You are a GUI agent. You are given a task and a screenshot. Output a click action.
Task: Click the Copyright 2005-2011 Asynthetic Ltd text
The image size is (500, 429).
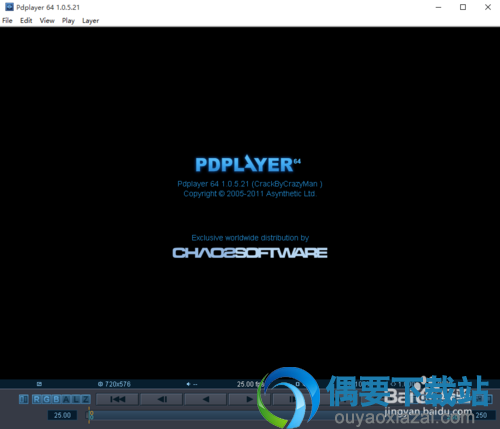pos(250,194)
